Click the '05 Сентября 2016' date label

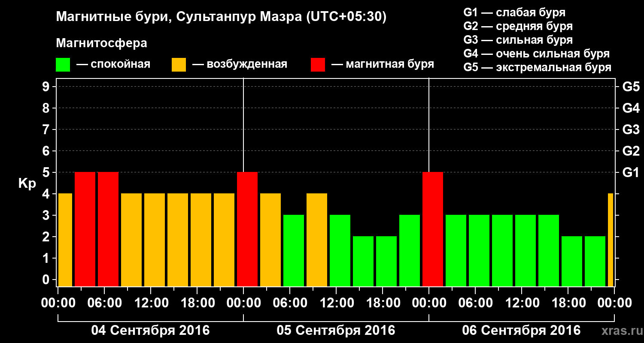point(336,331)
